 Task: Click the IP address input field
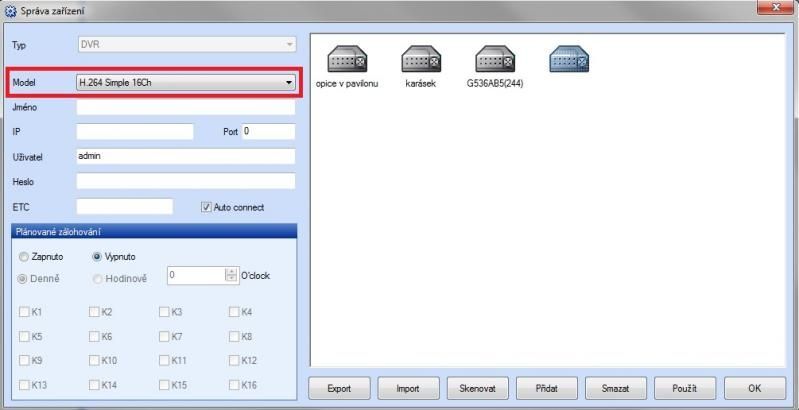[134, 131]
